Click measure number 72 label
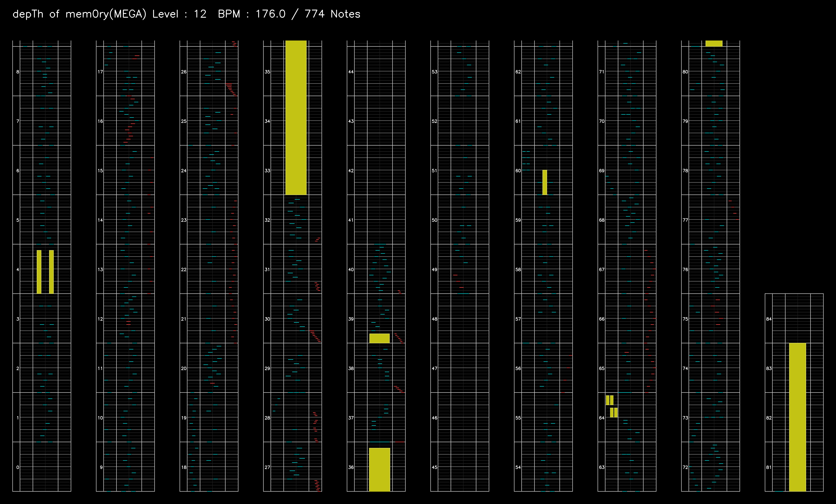 (x=685, y=467)
